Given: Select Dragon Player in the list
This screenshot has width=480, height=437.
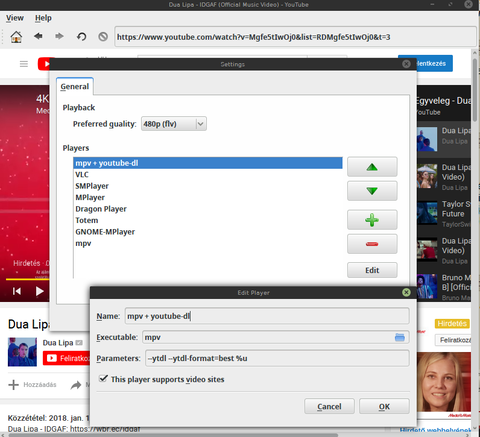Looking at the screenshot, I should (208, 209).
